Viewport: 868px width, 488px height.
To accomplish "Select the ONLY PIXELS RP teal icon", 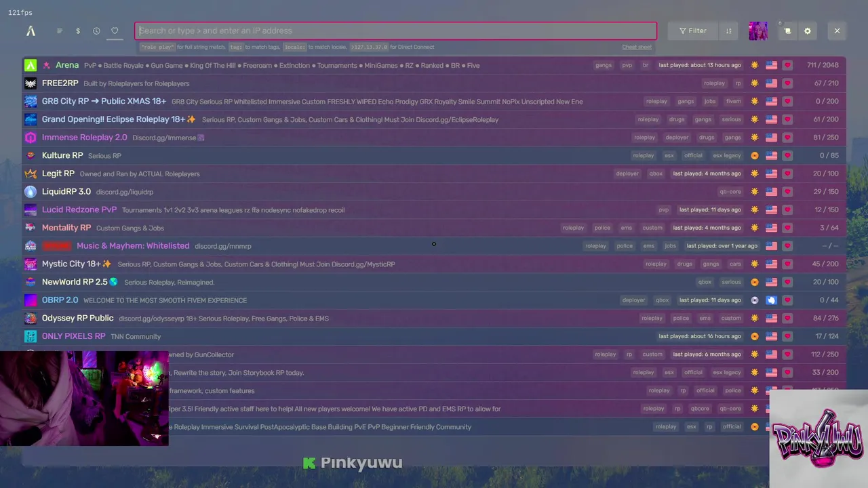I will tap(31, 336).
